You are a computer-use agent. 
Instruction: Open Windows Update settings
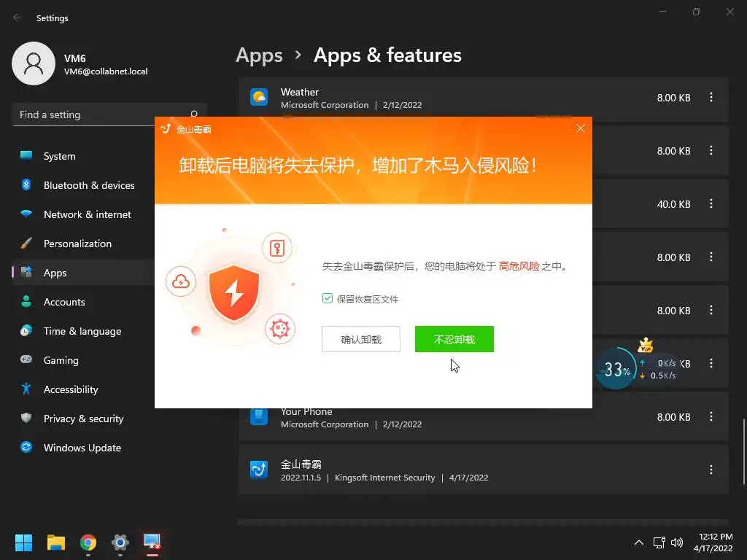(83, 448)
